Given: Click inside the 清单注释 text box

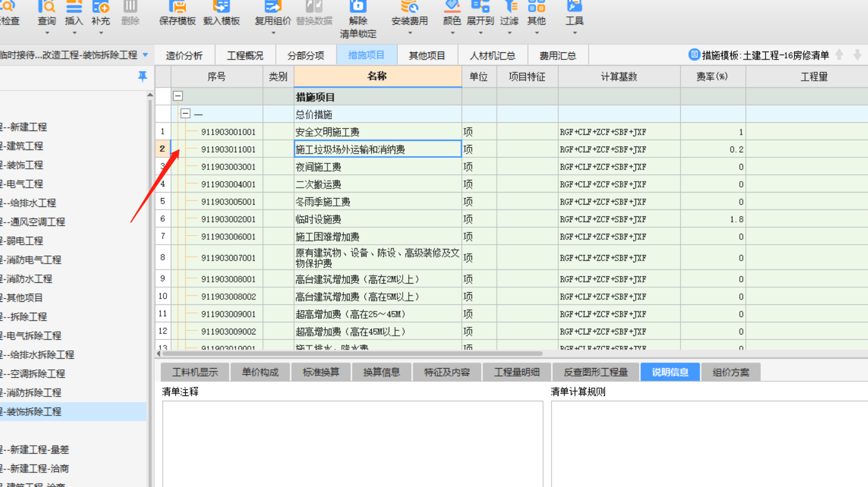Looking at the screenshot, I should pyautogui.click(x=352, y=444).
